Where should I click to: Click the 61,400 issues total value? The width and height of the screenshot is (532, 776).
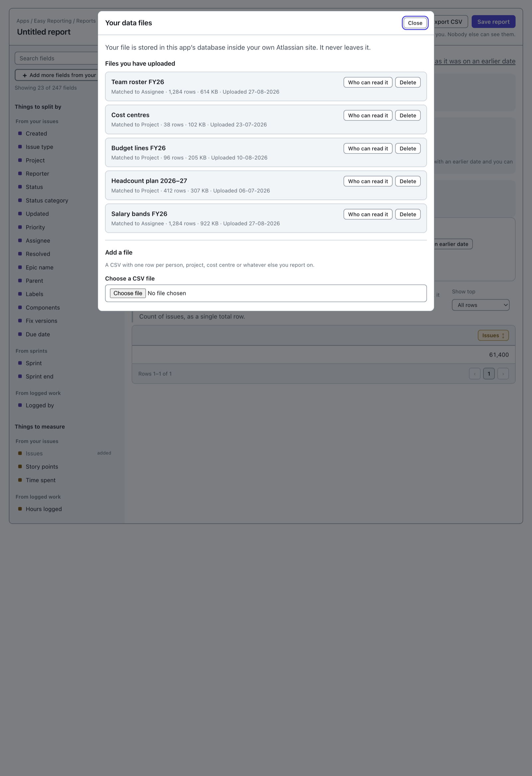[x=499, y=355]
